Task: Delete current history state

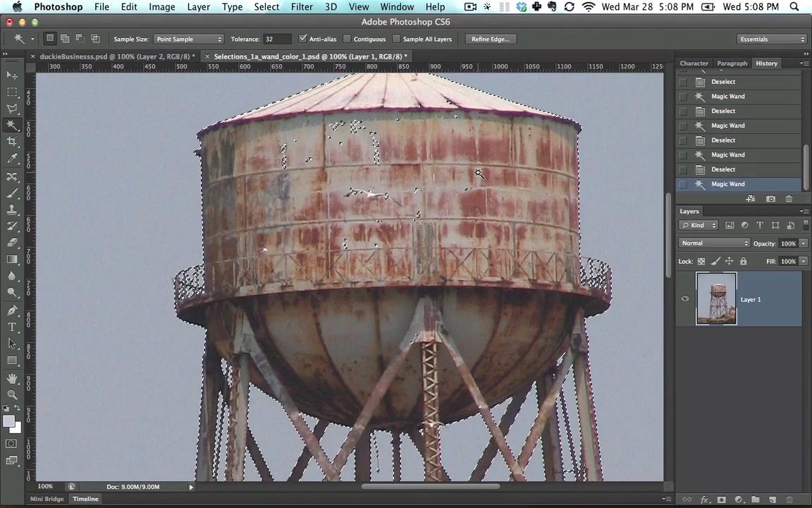Action: 789,198
